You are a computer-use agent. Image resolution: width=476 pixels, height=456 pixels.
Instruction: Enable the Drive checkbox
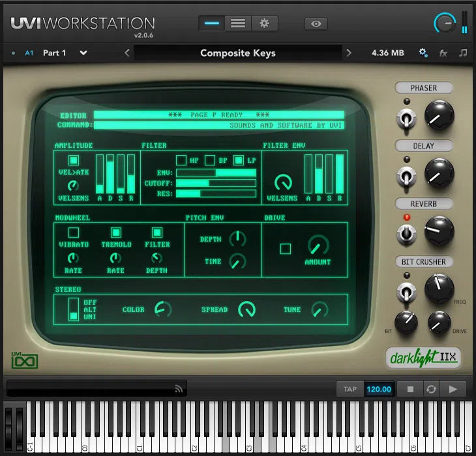tap(285, 248)
